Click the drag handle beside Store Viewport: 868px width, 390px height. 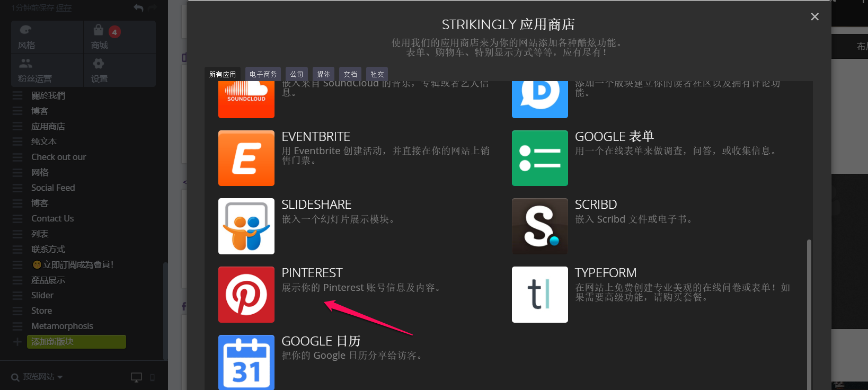click(x=17, y=311)
